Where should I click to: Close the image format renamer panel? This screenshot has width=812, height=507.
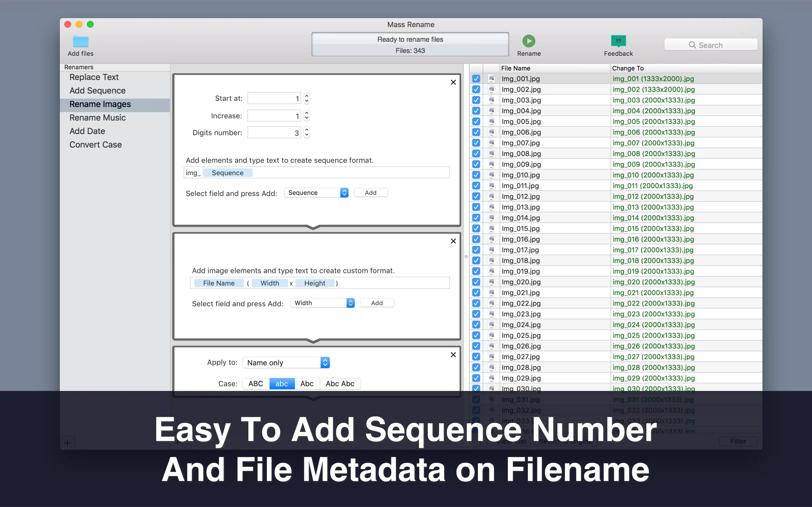453,241
